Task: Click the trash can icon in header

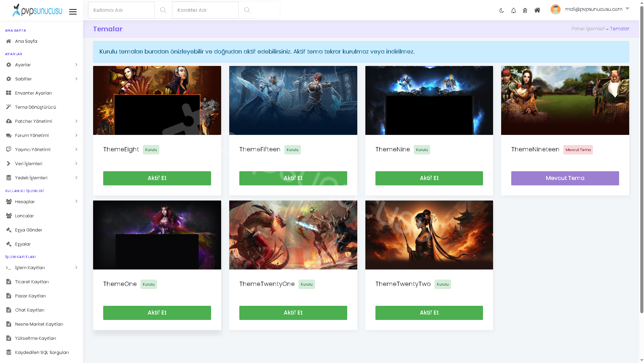Action: point(525,10)
